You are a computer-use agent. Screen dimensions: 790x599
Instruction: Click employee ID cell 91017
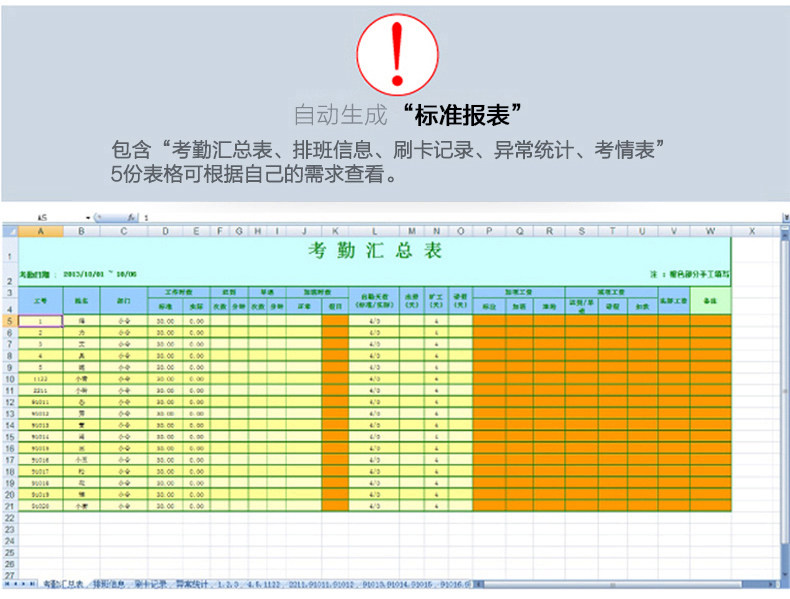[41, 472]
